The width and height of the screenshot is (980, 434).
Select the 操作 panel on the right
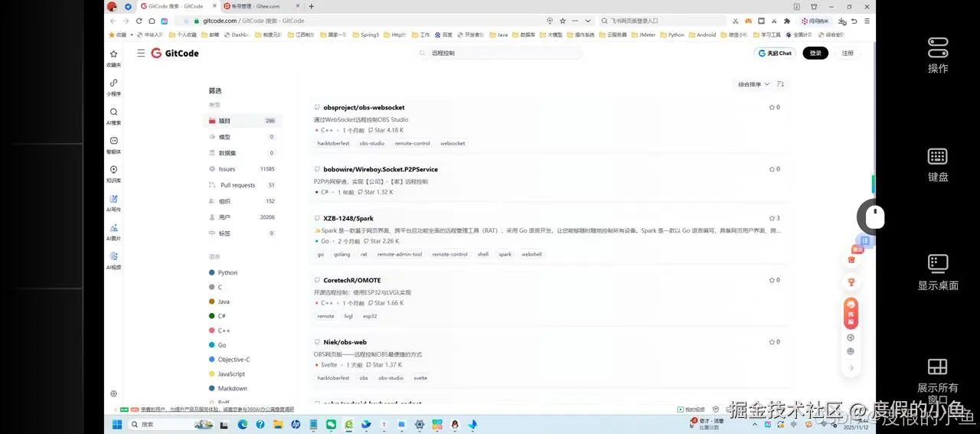[x=938, y=55]
